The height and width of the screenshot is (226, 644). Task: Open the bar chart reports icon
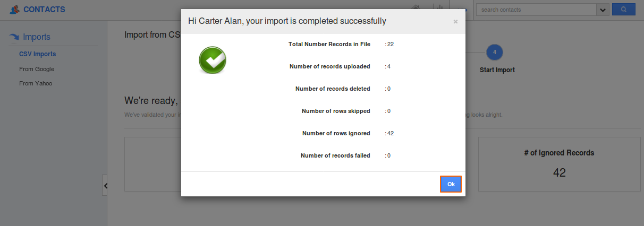coord(439,7)
